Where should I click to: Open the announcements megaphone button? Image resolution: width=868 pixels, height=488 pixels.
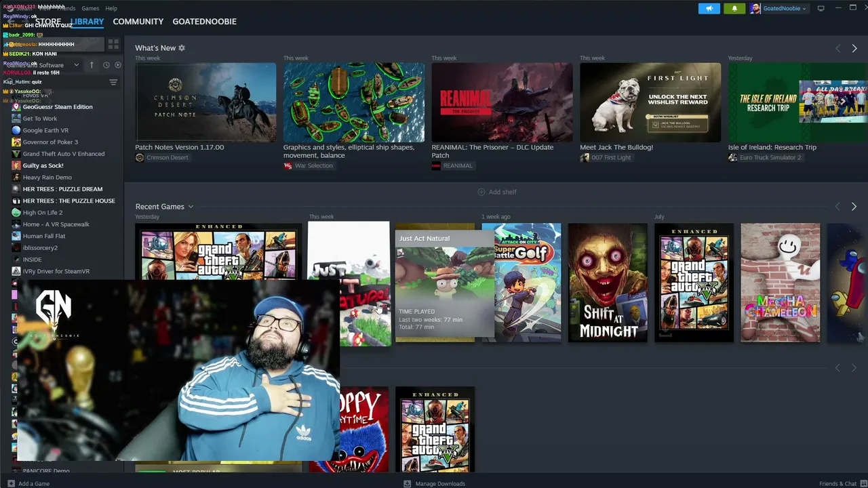pos(709,8)
